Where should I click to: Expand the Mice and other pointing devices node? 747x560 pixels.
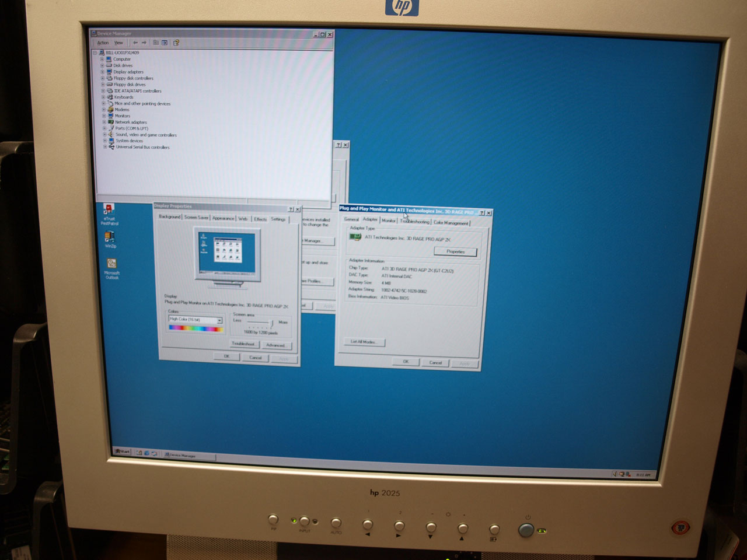[x=104, y=103]
